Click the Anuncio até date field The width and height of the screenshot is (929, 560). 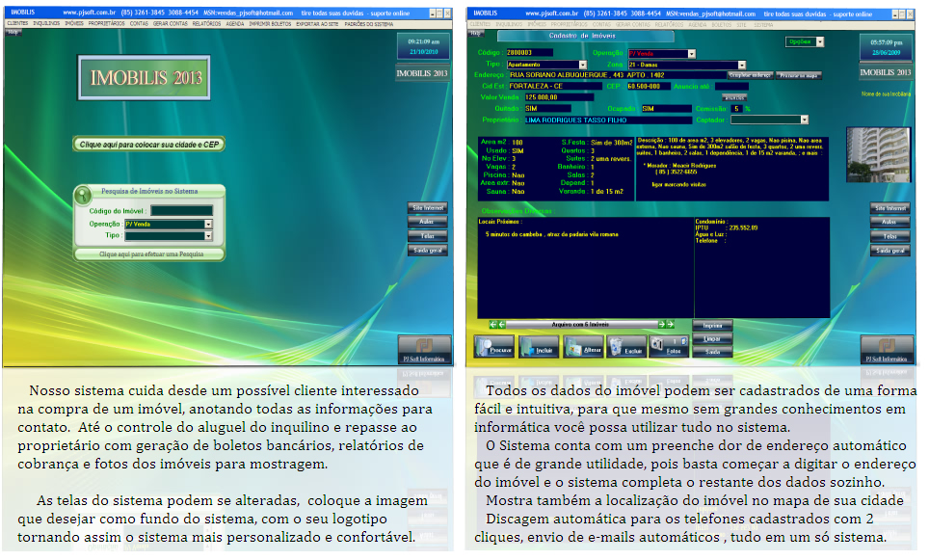[731, 87]
